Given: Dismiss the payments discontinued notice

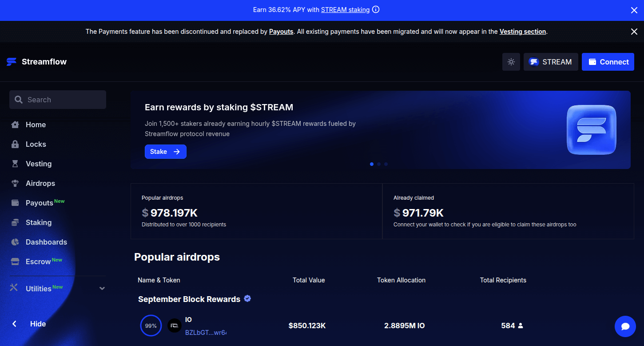Looking at the screenshot, I should tap(634, 32).
